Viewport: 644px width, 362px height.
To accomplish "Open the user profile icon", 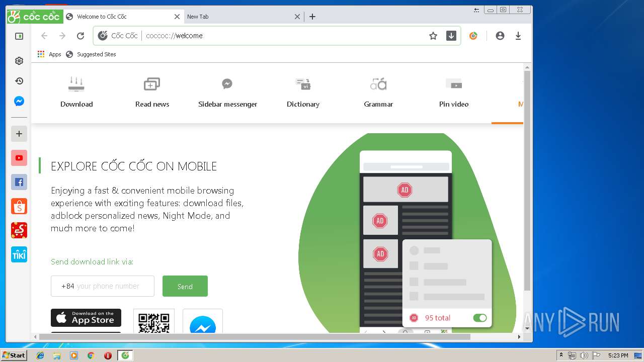I will tap(500, 36).
